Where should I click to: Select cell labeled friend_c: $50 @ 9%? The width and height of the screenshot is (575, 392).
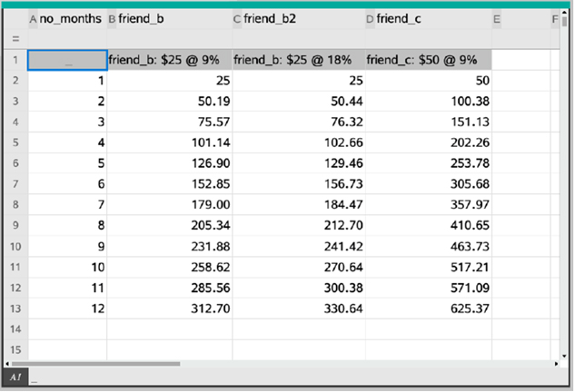[427, 60]
